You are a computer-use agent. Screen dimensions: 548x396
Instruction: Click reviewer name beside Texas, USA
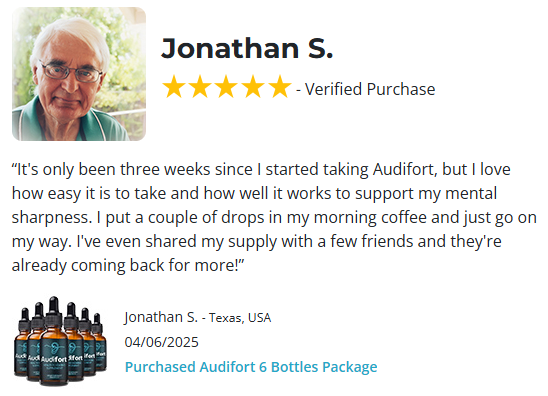tap(161, 317)
